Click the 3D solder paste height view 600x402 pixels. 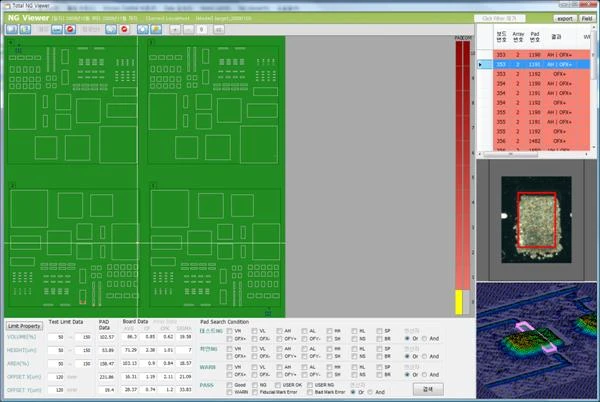tap(536, 340)
